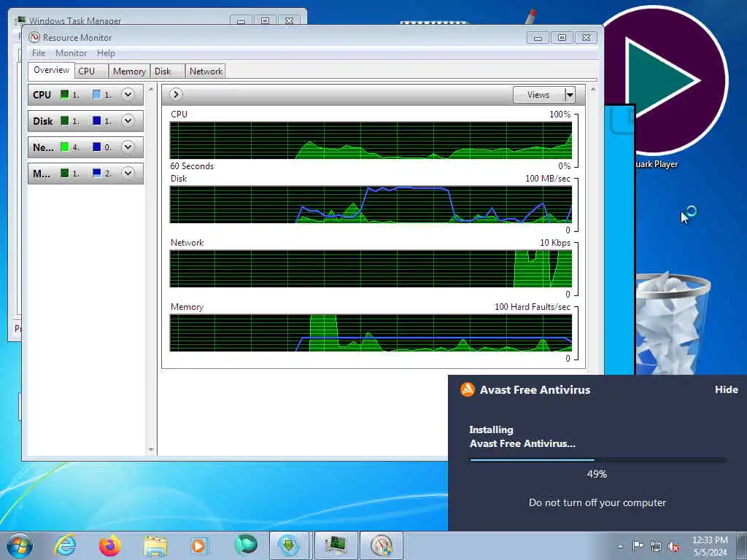
Task: Click up arrow of graphs pane scrollbar
Action: (593, 90)
